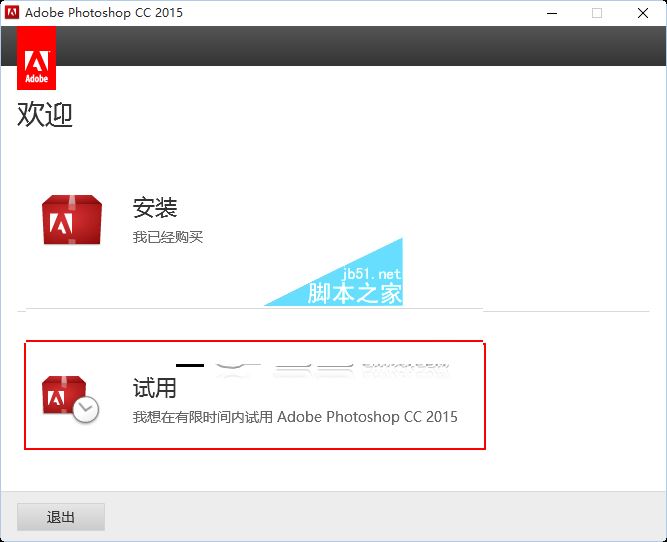
Task: Select the 安装 install option heading
Action: 155,208
